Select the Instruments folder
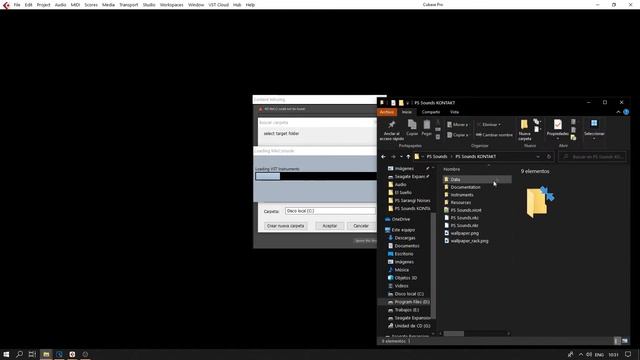 click(462, 195)
